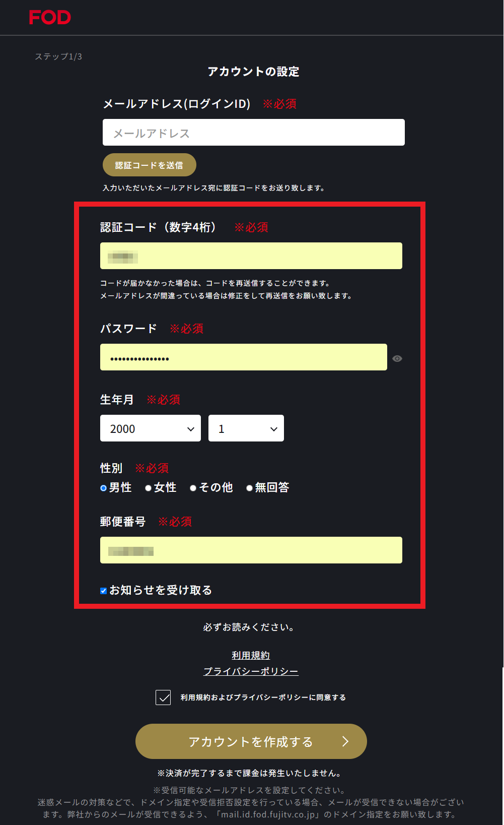Image resolution: width=504 pixels, height=825 pixels.
Task: Click the 郵便番号 input field
Action: (251, 550)
